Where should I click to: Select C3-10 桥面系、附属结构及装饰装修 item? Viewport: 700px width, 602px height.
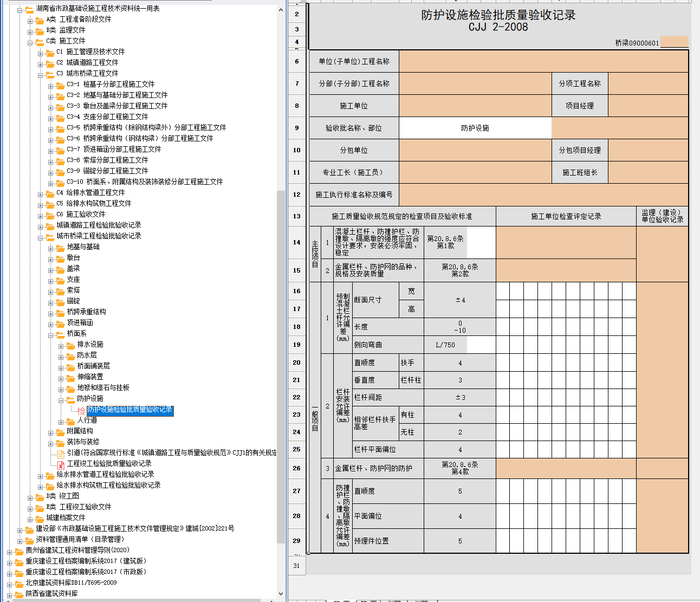coord(145,182)
